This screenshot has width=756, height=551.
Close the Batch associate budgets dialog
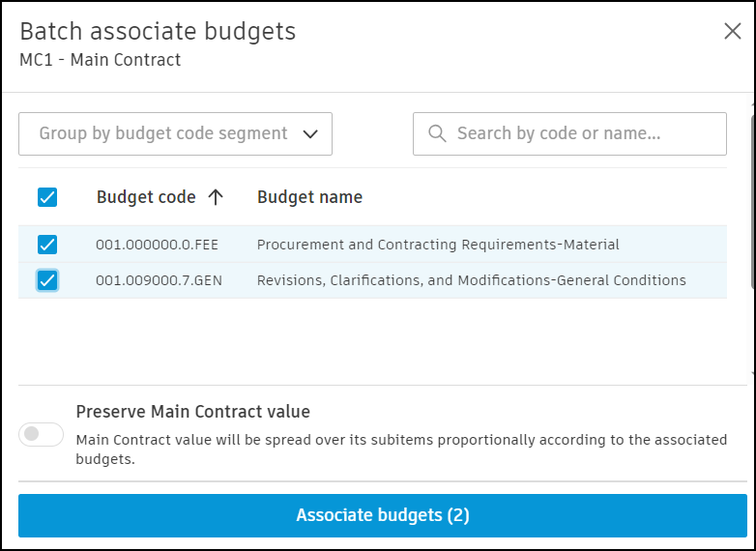click(x=733, y=31)
